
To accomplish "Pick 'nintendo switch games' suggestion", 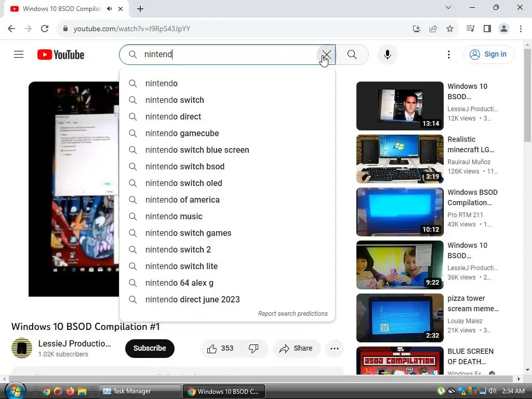I will pos(227,233).
